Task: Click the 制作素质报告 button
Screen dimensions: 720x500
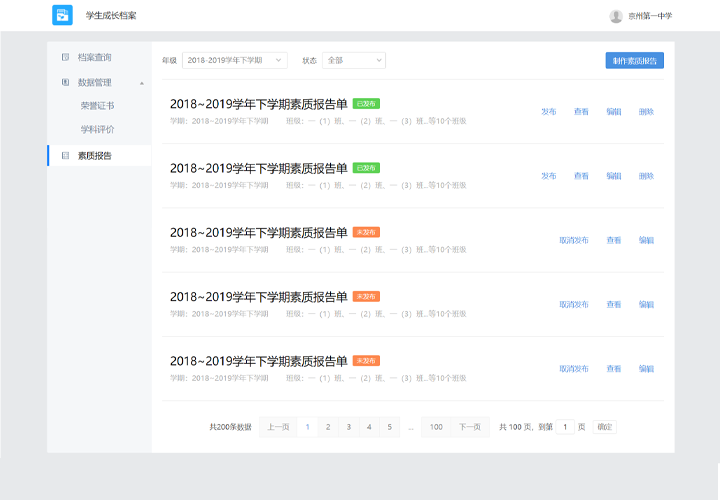Action: (634, 60)
